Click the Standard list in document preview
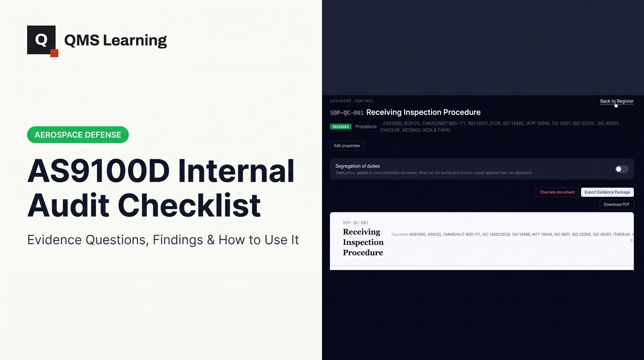Viewport: 644px width, 360px height. tap(512, 235)
